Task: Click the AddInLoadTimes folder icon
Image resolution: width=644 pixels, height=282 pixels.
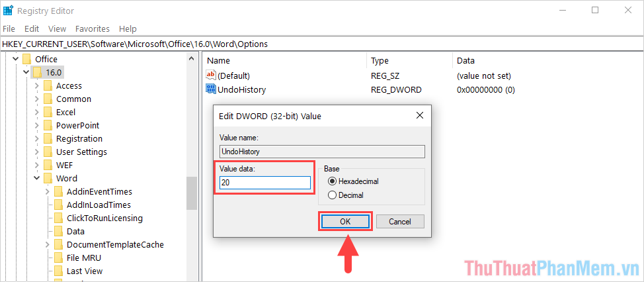Action: tap(59, 205)
